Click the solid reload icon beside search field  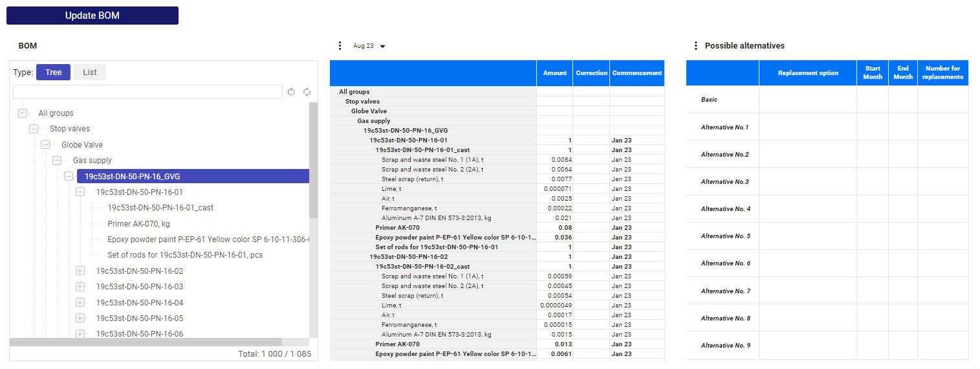307,92
